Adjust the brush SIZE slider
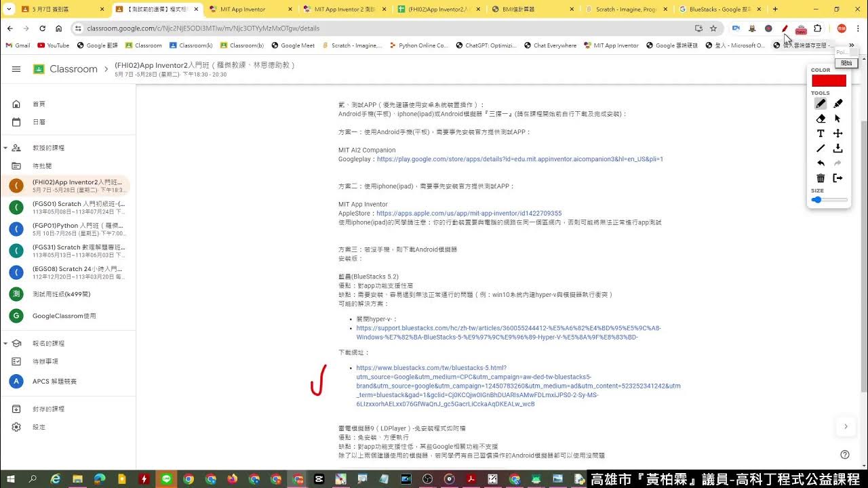The width and height of the screenshot is (868, 488). coord(829,200)
